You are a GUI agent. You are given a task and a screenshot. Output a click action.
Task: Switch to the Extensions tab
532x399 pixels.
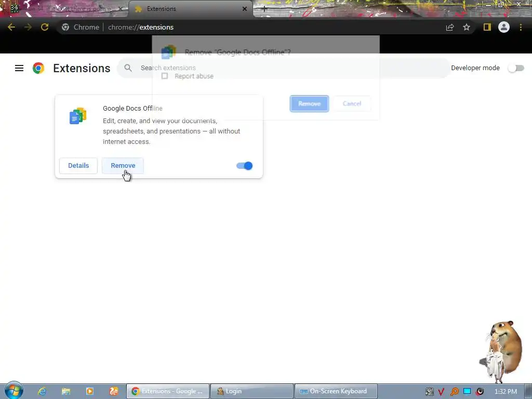point(191,9)
